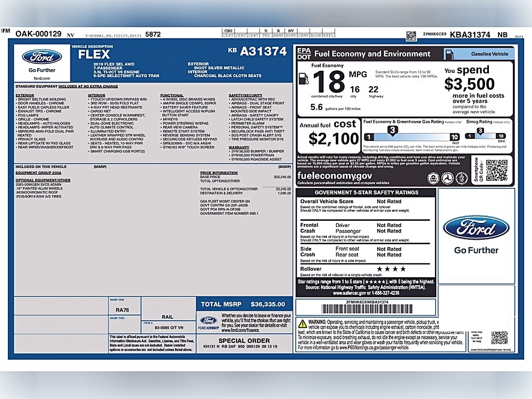Click the Destination & Delivery 1,095.00 amount
The height and width of the screenshot is (399, 532).
click(x=284, y=193)
